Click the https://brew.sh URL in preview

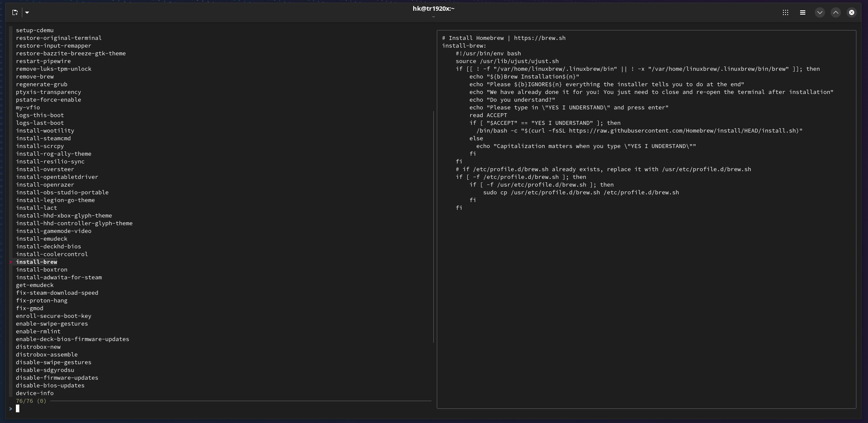click(540, 38)
